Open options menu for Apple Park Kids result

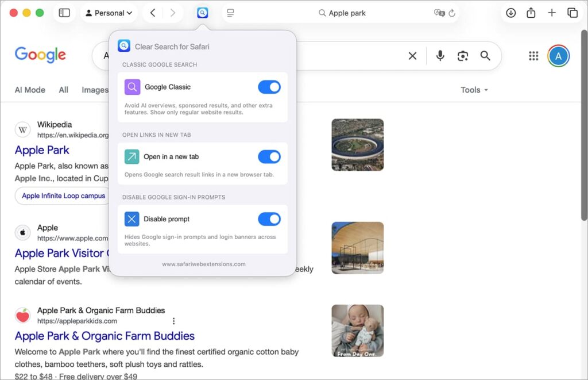pyautogui.click(x=174, y=321)
